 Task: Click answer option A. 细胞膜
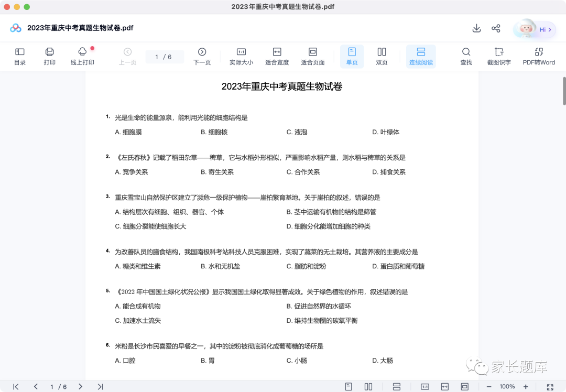coord(128,132)
